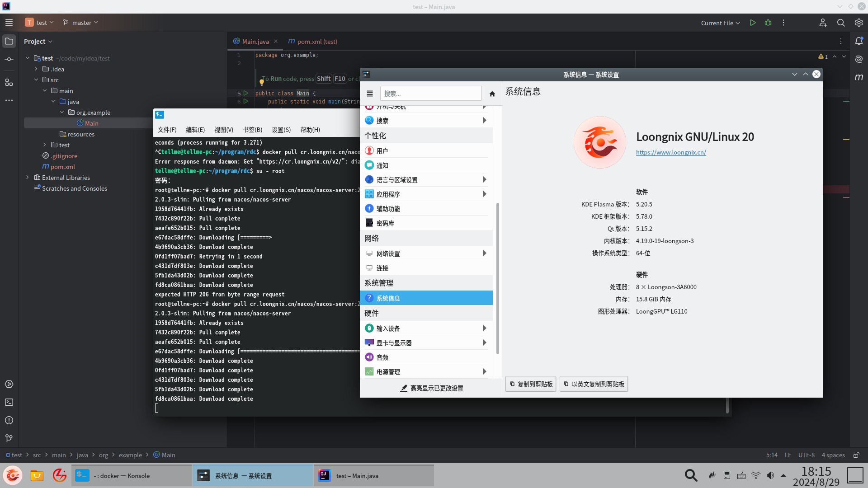This screenshot has width=868, height=488.
Task: Open the Git tool window icon
Action: tap(9, 438)
